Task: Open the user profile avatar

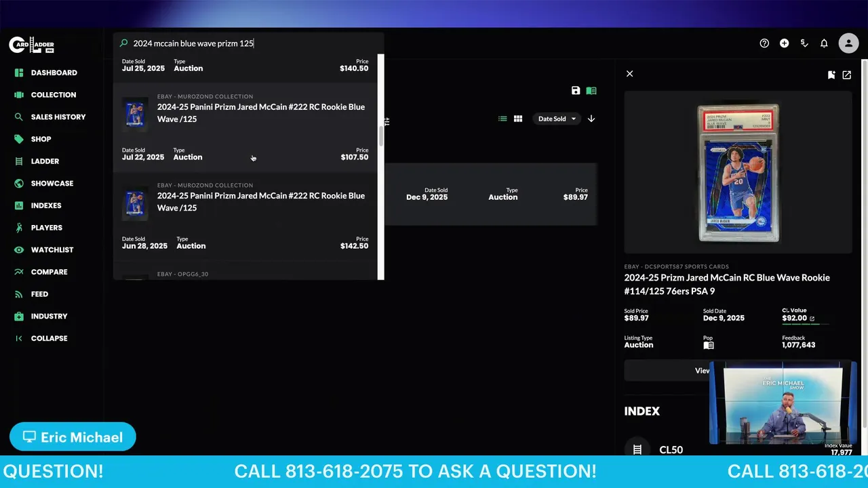Action: tap(848, 43)
